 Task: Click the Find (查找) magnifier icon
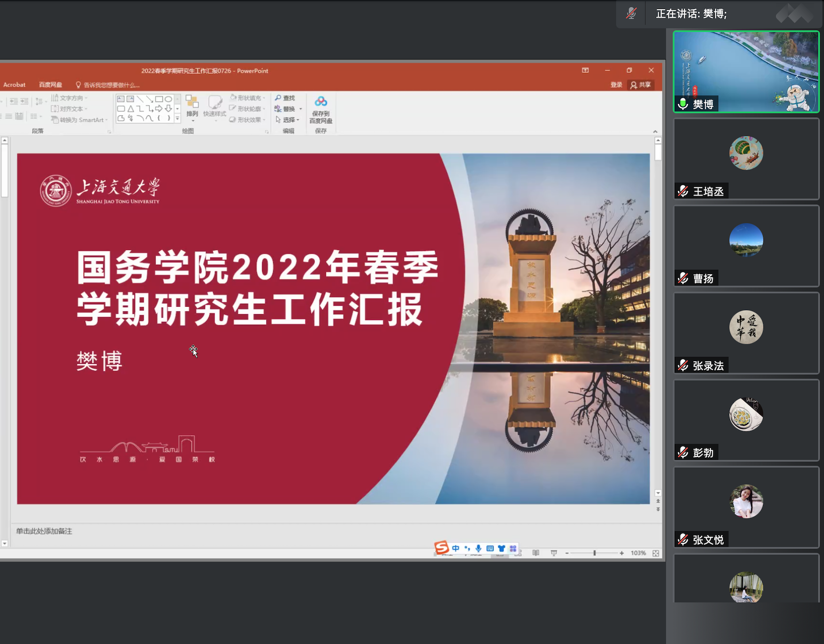(x=278, y=98)
